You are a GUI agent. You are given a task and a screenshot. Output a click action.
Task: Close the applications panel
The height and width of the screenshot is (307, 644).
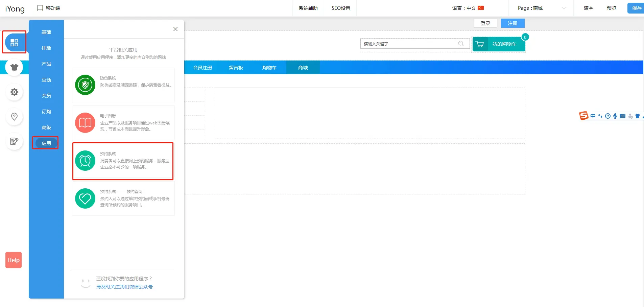pyautogui.click(x=175, y=29)
